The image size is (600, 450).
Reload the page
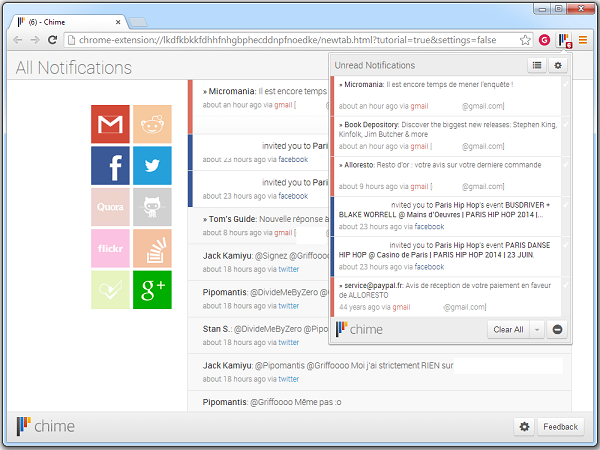tap(52, 40)
